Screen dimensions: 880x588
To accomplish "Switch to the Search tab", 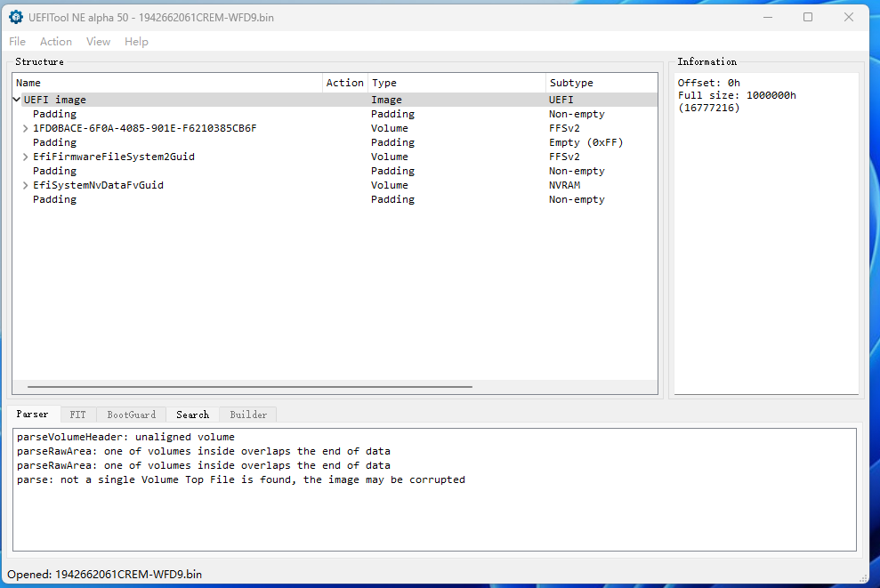I will 192,415.
